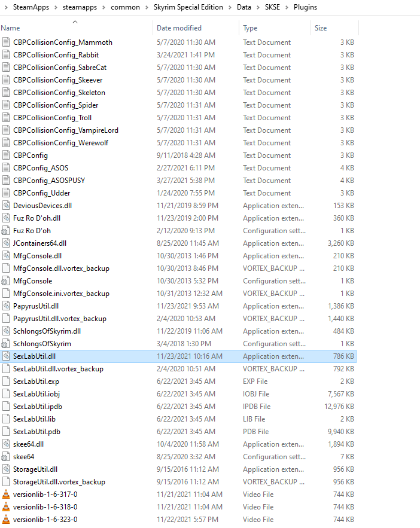This screenshot has height=528, width=420.
Task: Go to Data folder in breadcrumb
Action: tap(244, 7)
